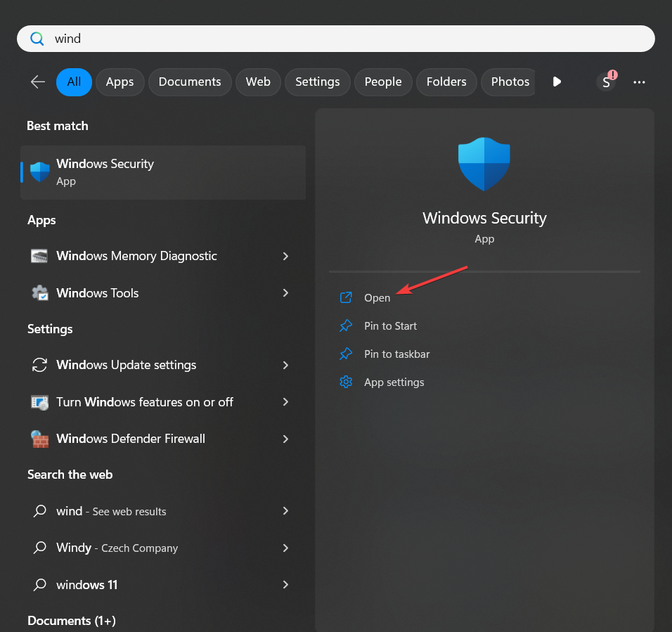The height and width of the screenshot is (632, 672).
Task: Select Windows Update settings result text
Action: [127, 365]
